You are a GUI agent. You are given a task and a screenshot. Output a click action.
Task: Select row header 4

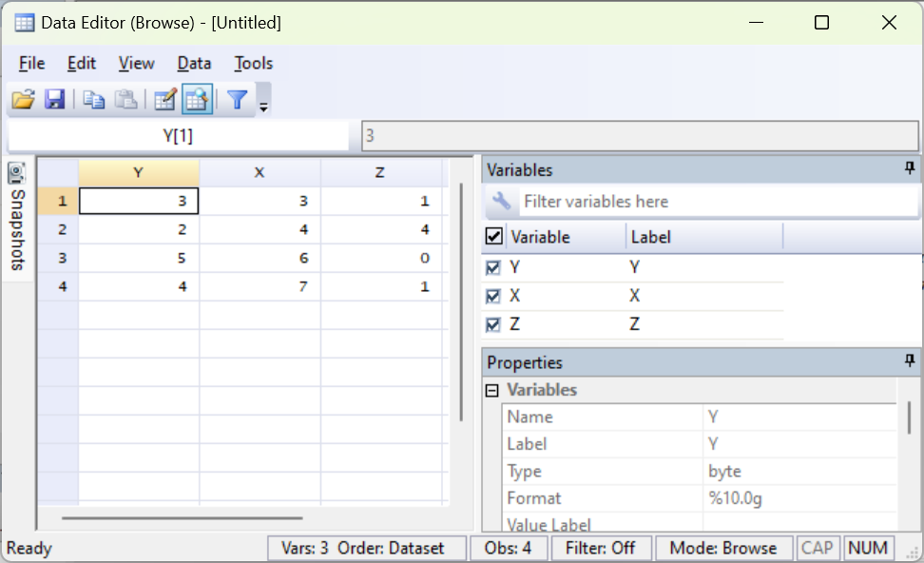pos(58,286)
